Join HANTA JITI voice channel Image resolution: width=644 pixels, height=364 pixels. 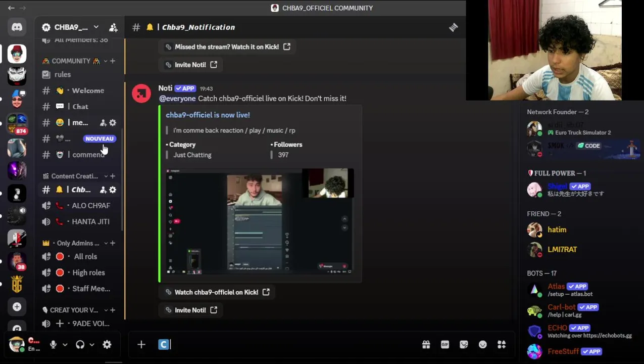coord(79,221)
